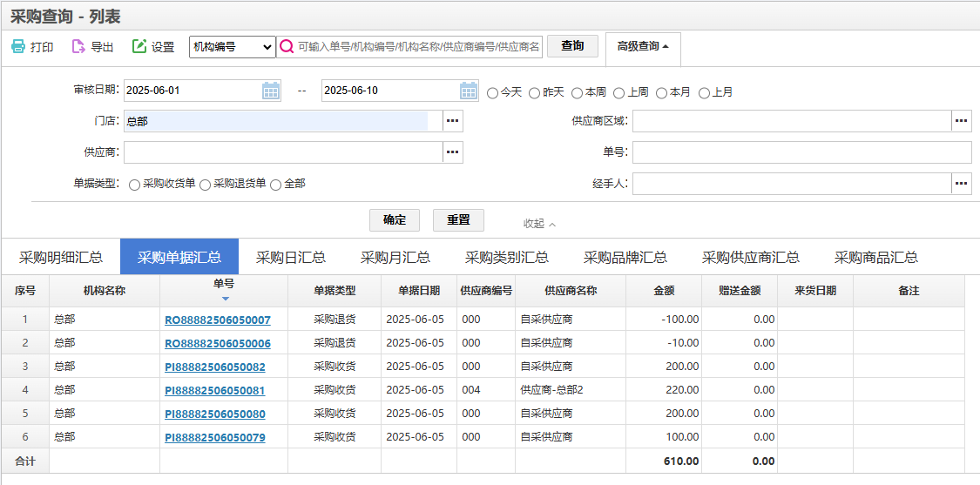Click the 赠送金额 column header
The image size is (980, 485).
[740, 291]
